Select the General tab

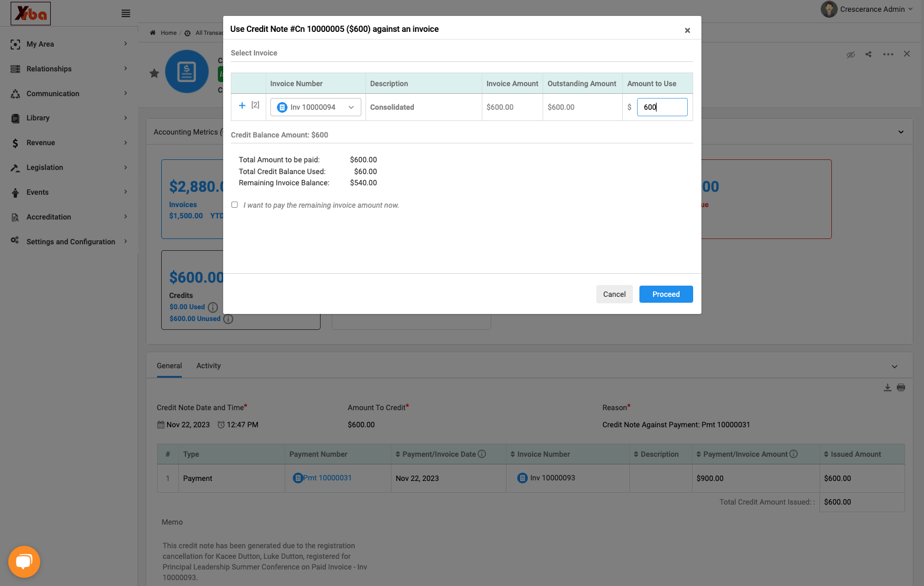[x=169, y=366]
